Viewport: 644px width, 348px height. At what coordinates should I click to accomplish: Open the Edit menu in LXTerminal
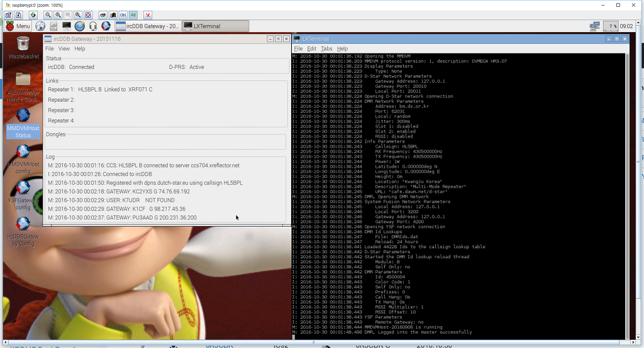[x=312, y=48]
